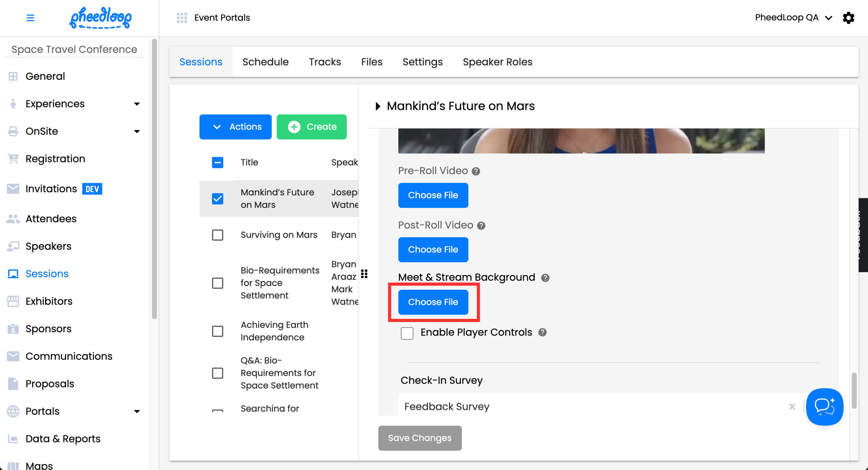Open the PheedLoop QA account dropdown
The height and width of the screenshot is (470, 868).
793,18
